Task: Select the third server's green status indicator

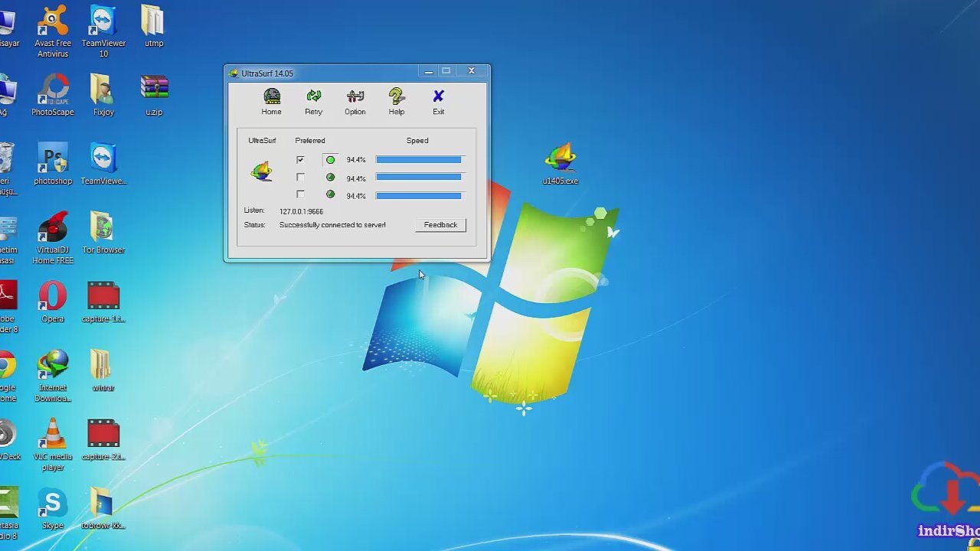Action: click(x=330, y=195)
